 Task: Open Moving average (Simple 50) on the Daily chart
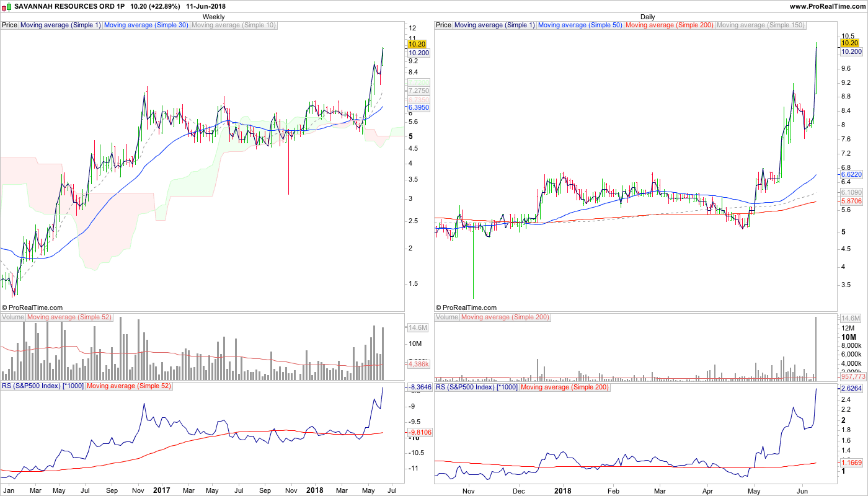coord(580,25)
